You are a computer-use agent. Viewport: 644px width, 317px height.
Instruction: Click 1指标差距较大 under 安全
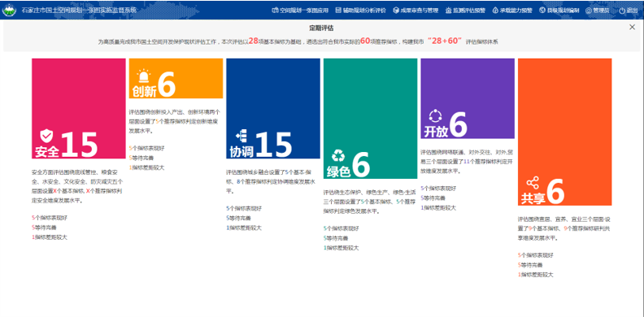point(49,237)
